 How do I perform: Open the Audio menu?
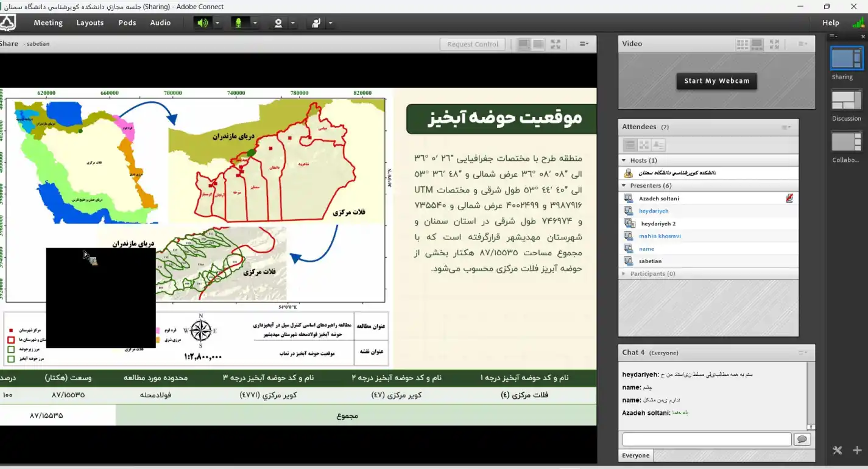160,23
